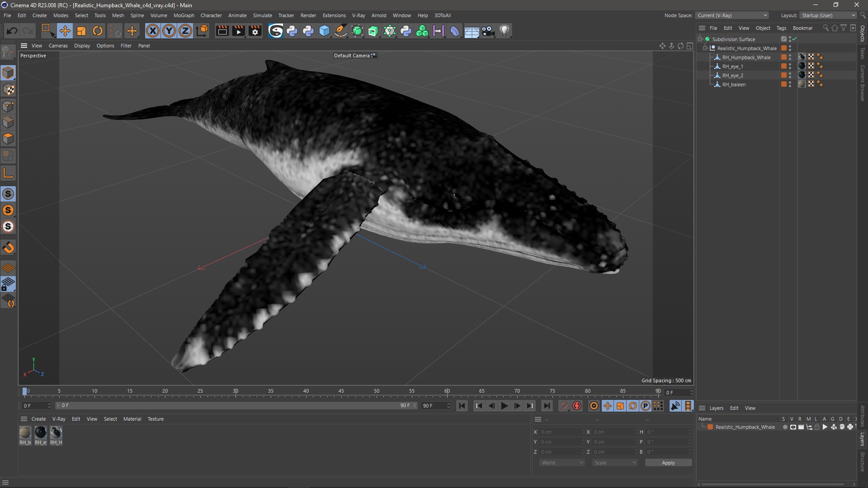Toggle Subdivision Surface enable checkmark
The height and width of the screenshot is (488, 868).
coord(794,39)
